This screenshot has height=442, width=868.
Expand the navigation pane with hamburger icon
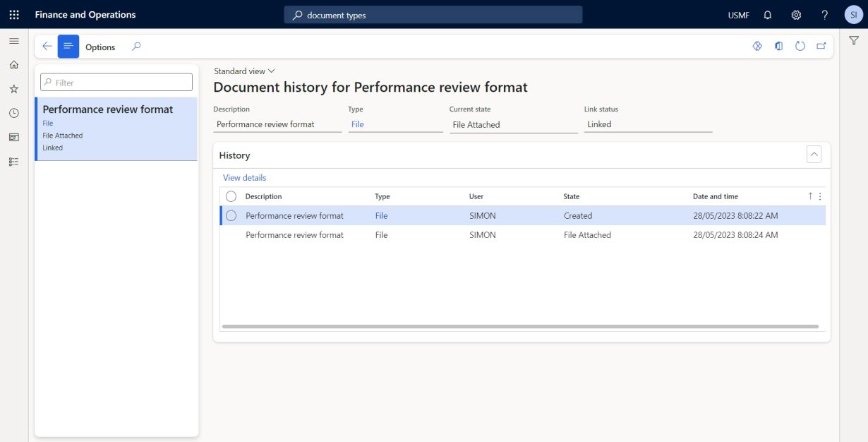tap(13, 40)
